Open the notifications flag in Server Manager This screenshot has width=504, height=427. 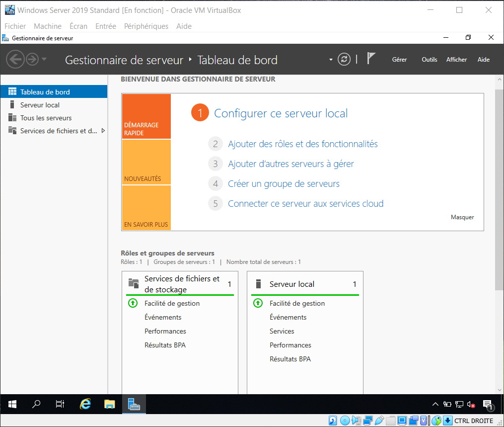click(371, 58)
